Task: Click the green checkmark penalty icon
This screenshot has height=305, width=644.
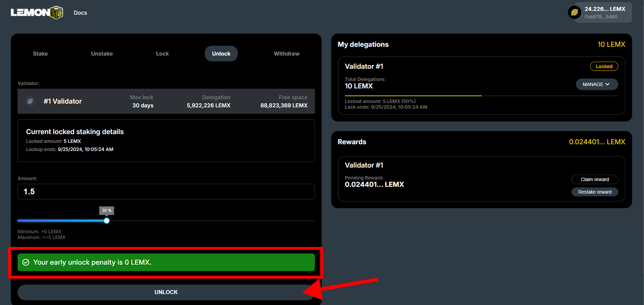Action: pyautogui.click(x=26, y=262)
